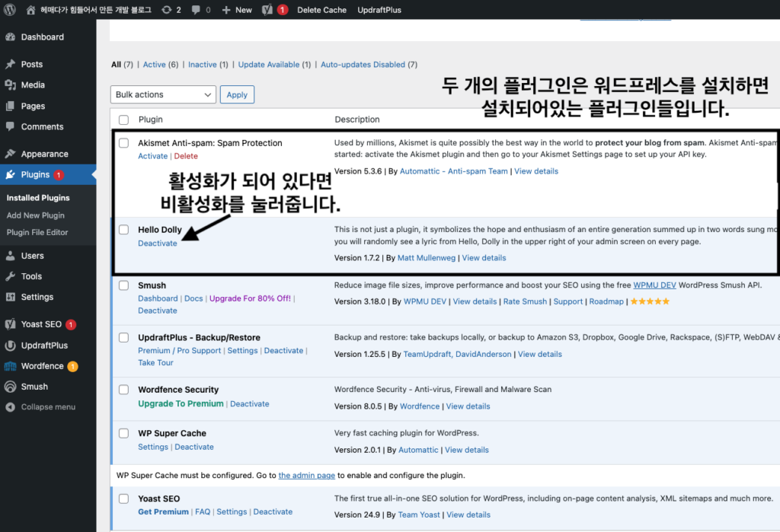
Task: Click Delete Cache in admin bar
Action: (322, 10)
